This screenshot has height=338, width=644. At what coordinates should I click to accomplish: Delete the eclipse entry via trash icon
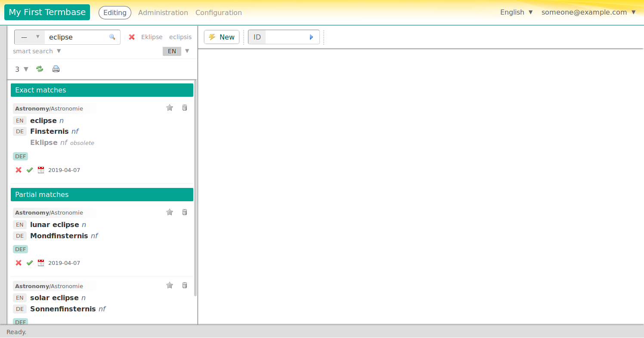pos(184,108)
